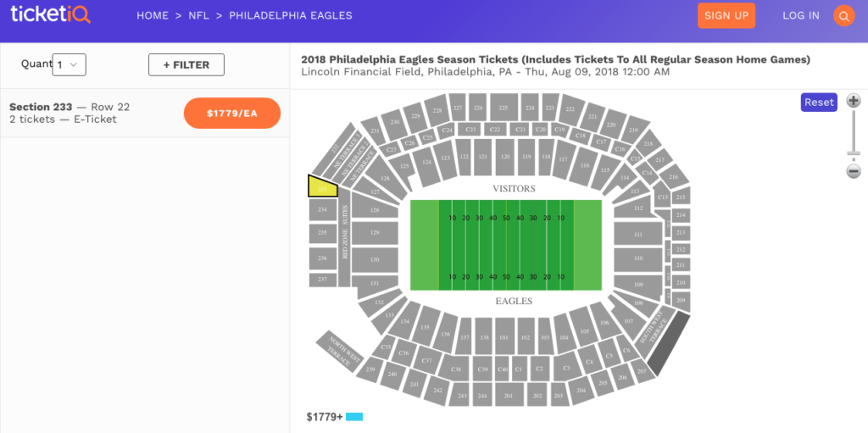Reset the seating map view
Viewport: 868px width, 433px height.
coord(819,103)
